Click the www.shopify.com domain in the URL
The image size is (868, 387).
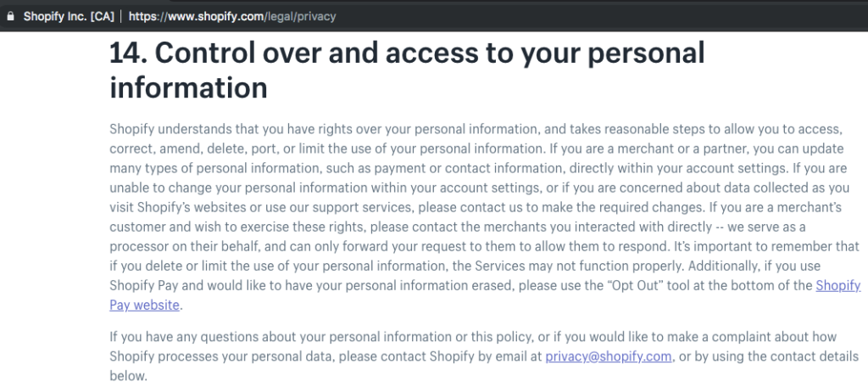click(215, 17)
